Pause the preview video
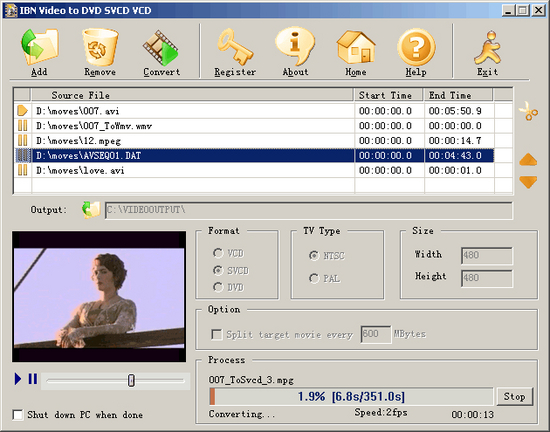 click(33, 379)
